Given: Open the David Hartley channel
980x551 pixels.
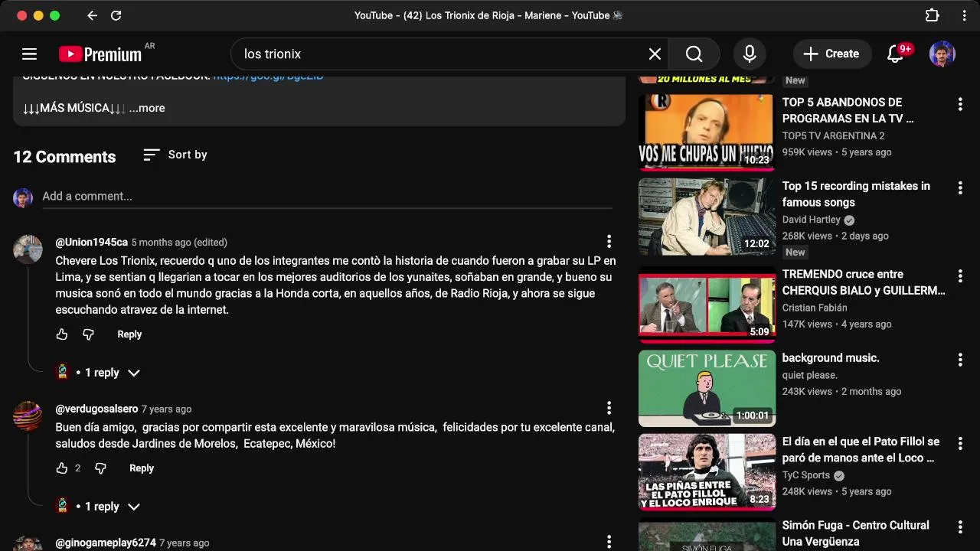Looking at the screenshot, I should click(x=811, y=220).
